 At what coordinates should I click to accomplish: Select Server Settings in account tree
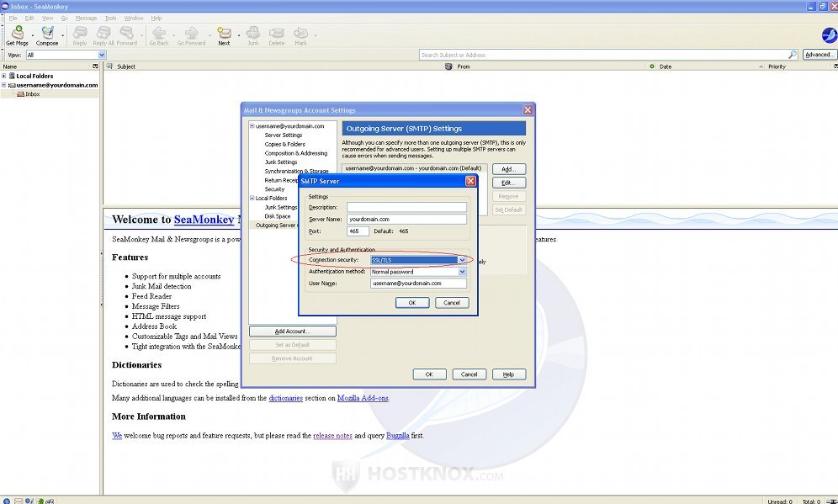pos(284,135)
